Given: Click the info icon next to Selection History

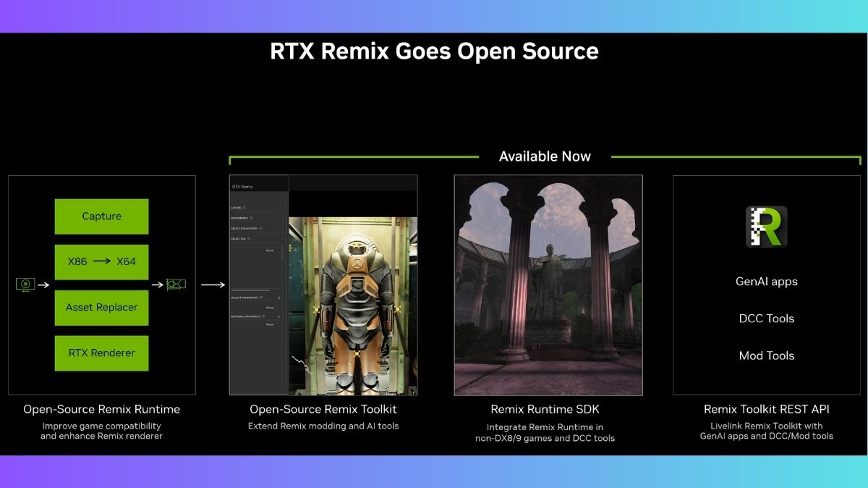Looking at the screenshot, I should point(262,228).
